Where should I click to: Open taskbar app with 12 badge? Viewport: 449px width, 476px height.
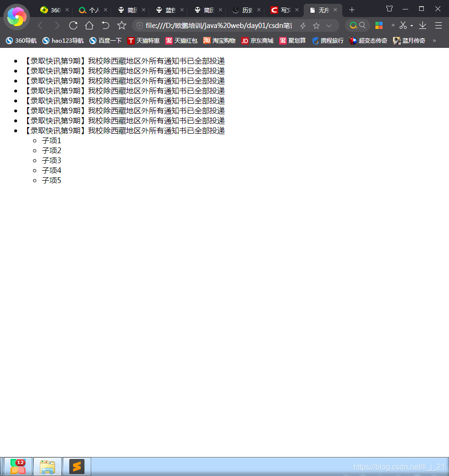[x=18, y=467]
